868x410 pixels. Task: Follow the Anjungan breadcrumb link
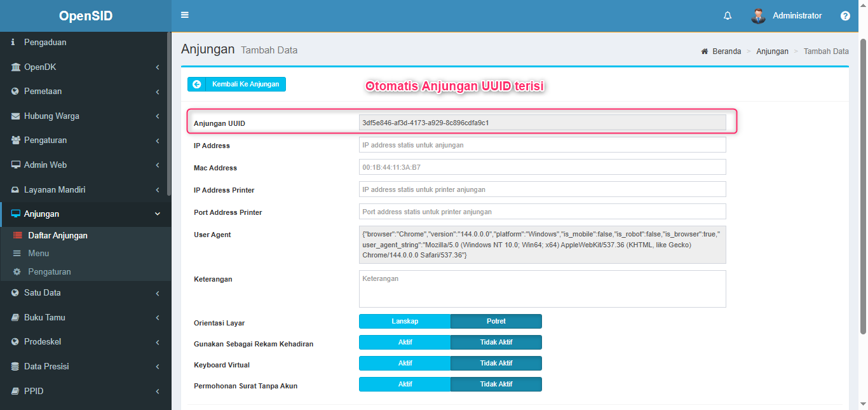click(772, 51)
